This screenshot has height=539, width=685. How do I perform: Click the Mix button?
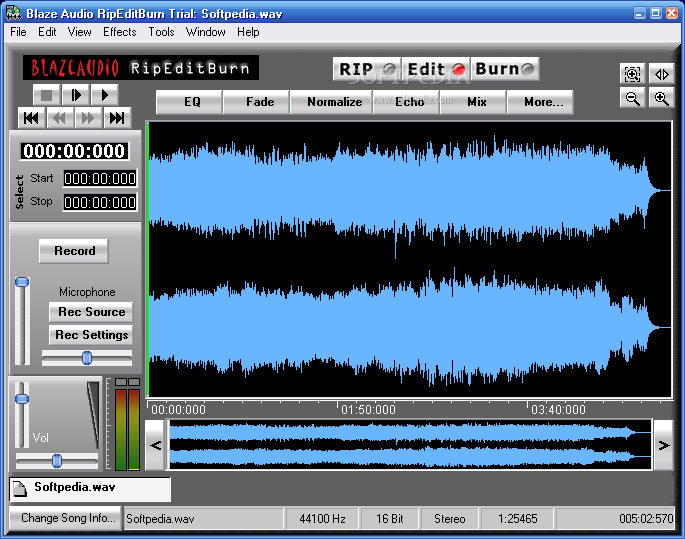[473, 102]
